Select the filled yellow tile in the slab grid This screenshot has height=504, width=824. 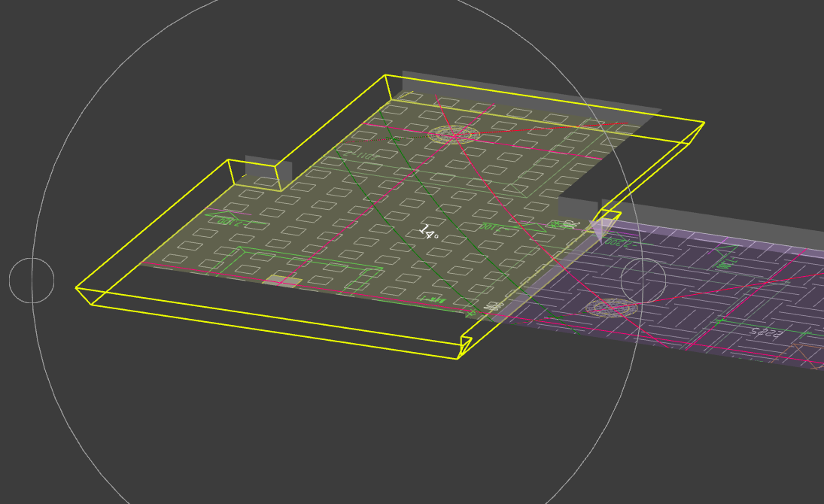pyautogui.click(x=281, y=281)
